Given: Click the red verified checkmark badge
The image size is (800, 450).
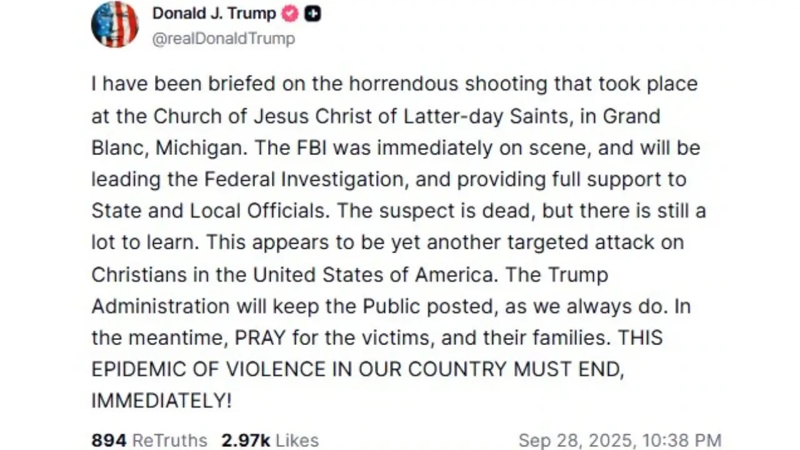Looking at the screenshot, I should (291, 14).
